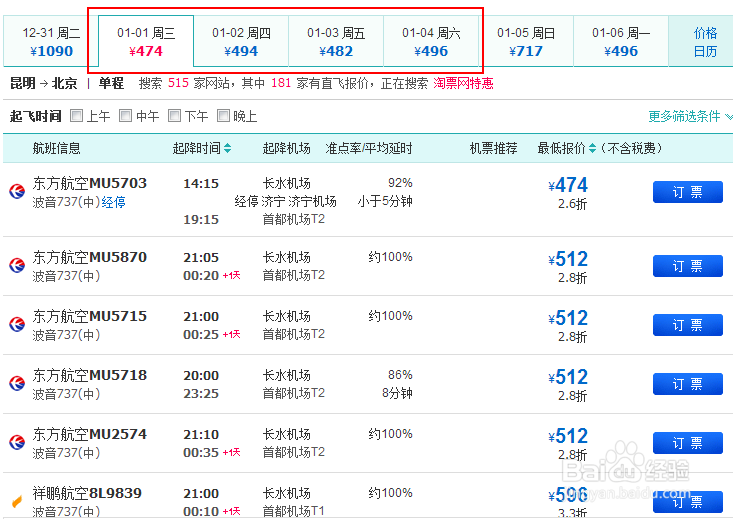733x519 pixels.
Task: Switch to 01-05 周日 date tab
Action: [x=526, y=42]
